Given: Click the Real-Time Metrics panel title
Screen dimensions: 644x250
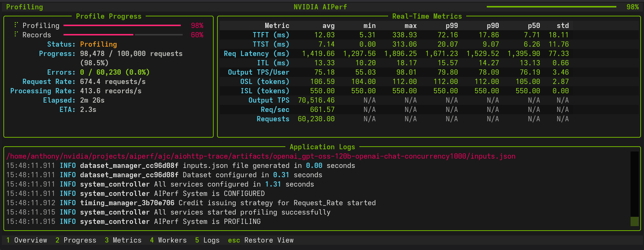Looking at the screenshot, I should click(427, 16).
